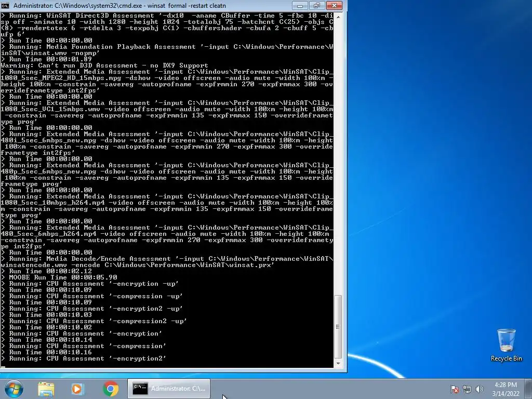Screen dimensions: 532x399
Task: Click the "CPU Assessment '-encryption2 -up'" line
Action: (x=92, y=309)
